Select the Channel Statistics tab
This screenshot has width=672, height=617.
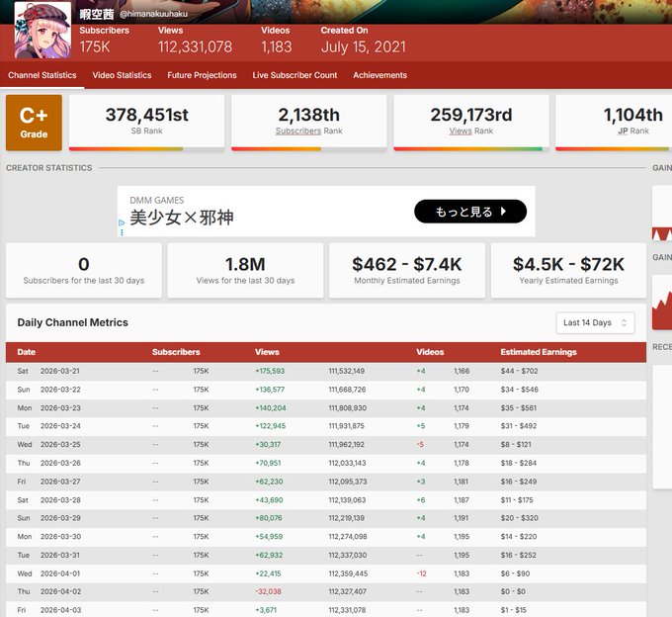(42, 75)
